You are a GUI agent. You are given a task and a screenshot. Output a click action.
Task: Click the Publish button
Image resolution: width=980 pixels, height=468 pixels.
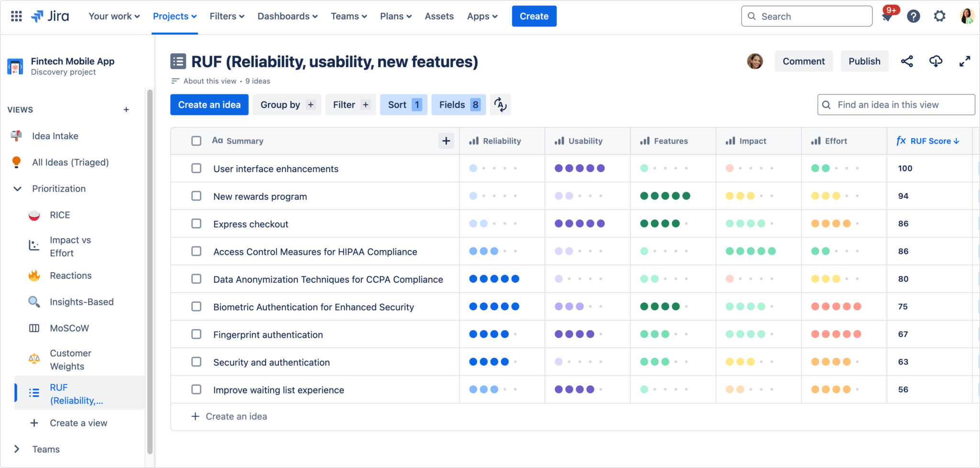point(864,61)
